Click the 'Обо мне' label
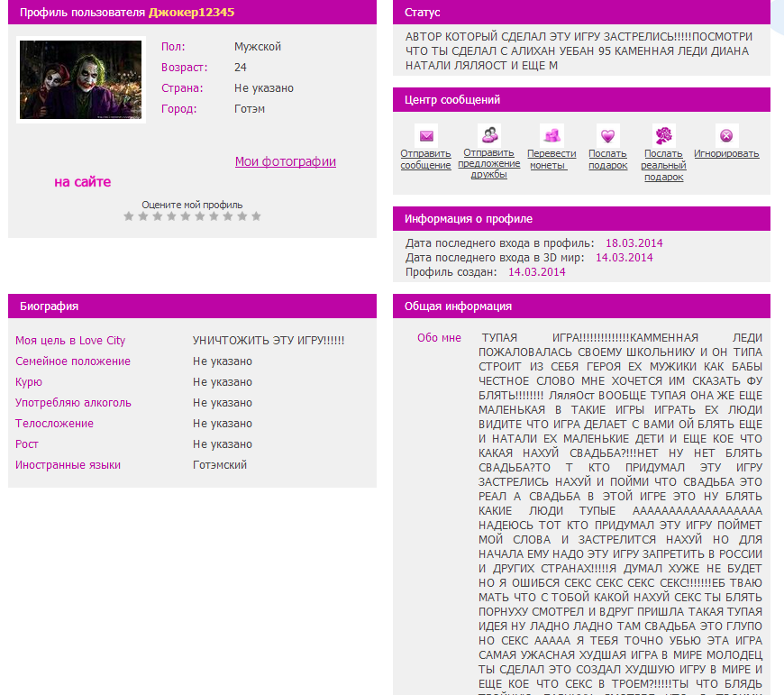Image resolution: width=784 pixels, height=695 pixels. pyautogui.click(x=439, y=338)
